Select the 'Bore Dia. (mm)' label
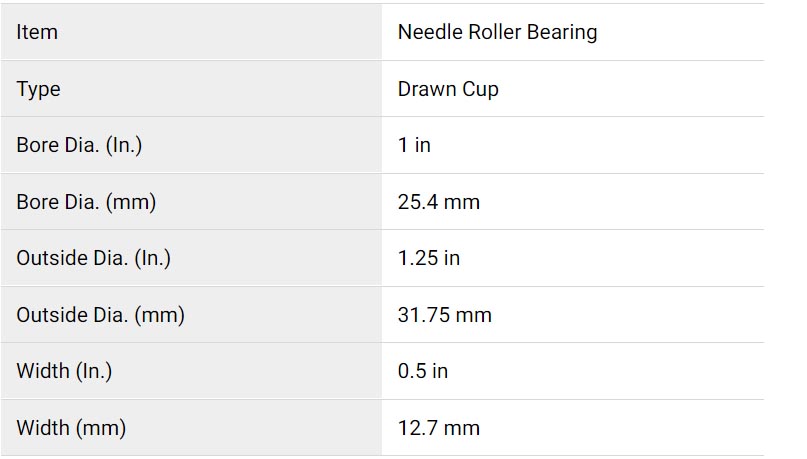This screenshot has height=459, width=807. tap(86, 202)
